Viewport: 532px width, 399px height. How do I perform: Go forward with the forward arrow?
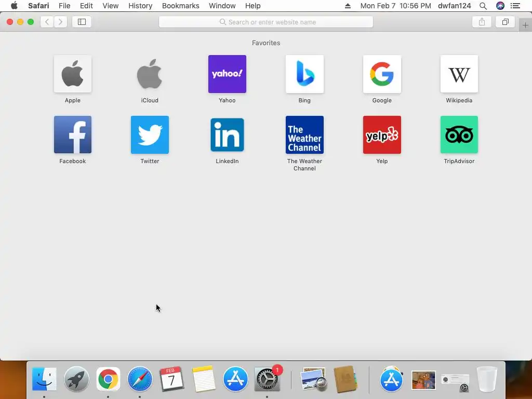60,22
